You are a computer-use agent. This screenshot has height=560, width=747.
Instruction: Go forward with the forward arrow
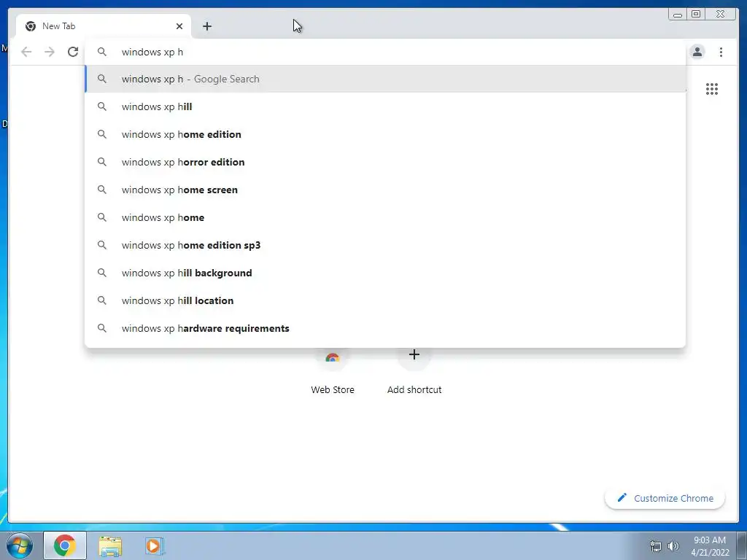50,52
